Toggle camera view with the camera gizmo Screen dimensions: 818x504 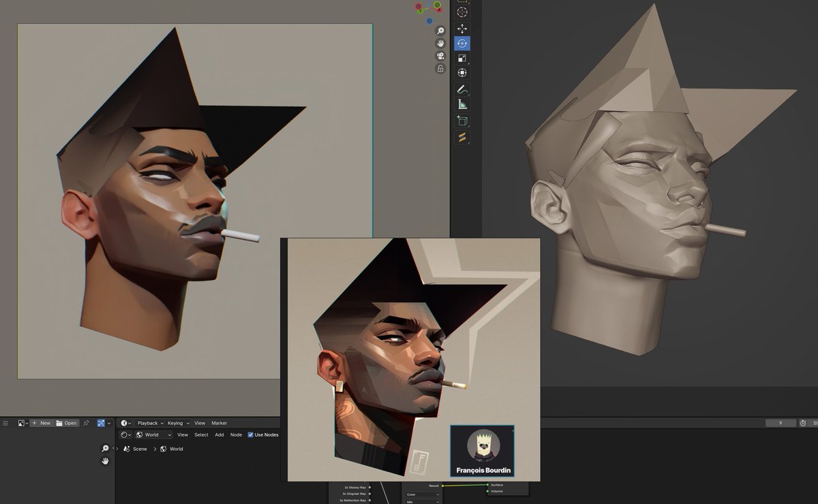(x=440, y=56)
